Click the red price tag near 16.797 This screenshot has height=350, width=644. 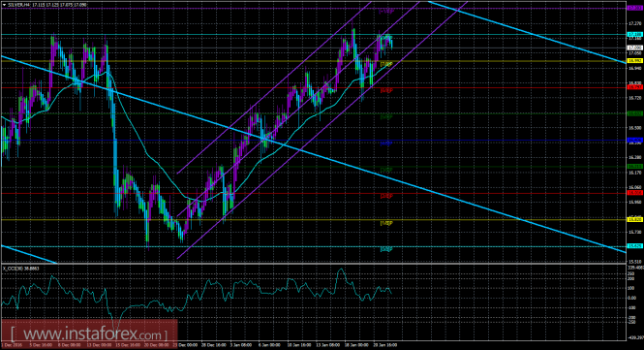635,87
